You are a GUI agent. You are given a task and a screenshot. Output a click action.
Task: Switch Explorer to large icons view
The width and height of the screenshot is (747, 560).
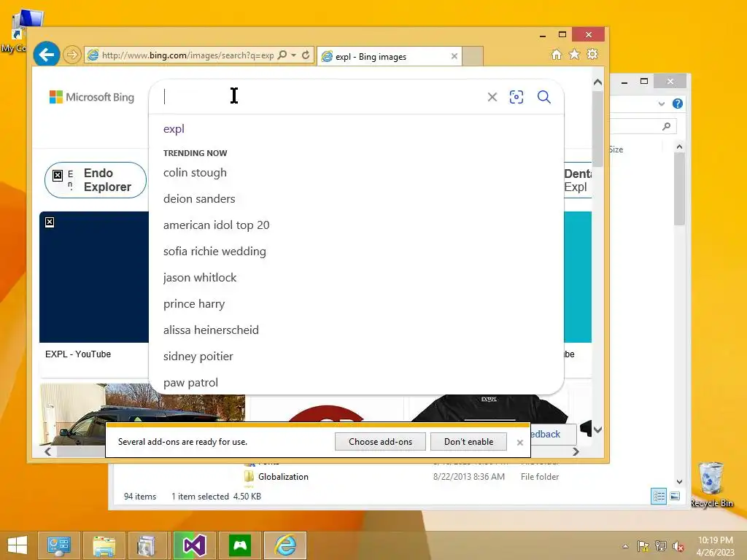(x=675, y=496)
